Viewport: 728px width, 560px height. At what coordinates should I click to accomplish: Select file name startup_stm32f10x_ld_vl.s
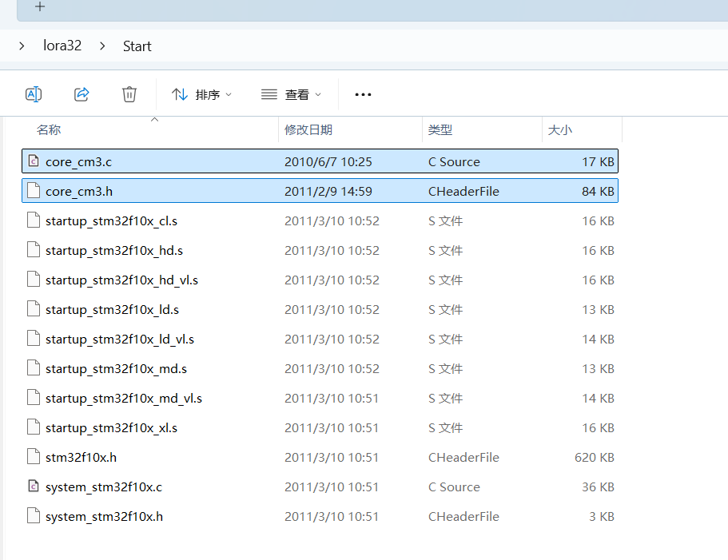tap(120, 340)
